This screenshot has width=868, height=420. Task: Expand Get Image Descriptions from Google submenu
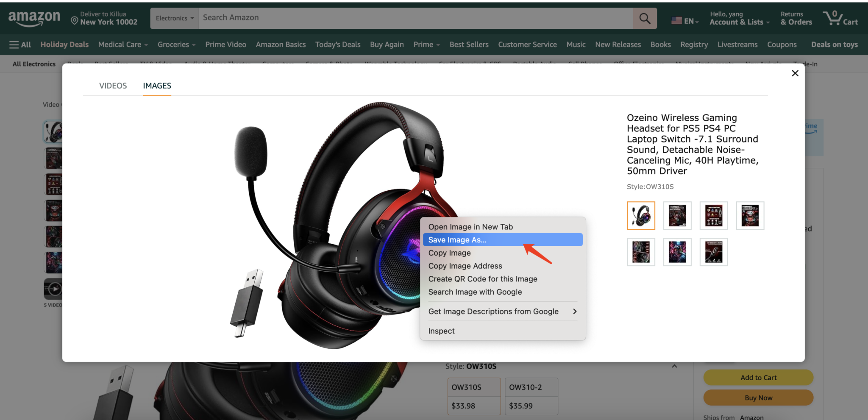tap(493, 311)
